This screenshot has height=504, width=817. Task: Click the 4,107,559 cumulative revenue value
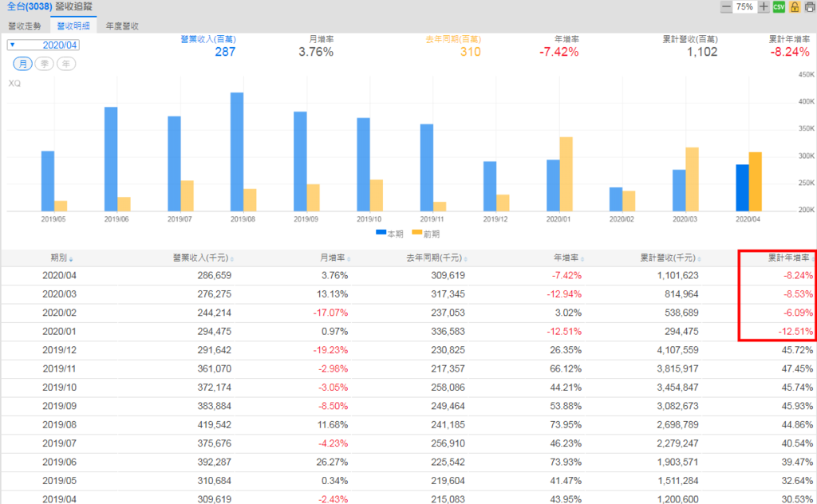(677, 350)
